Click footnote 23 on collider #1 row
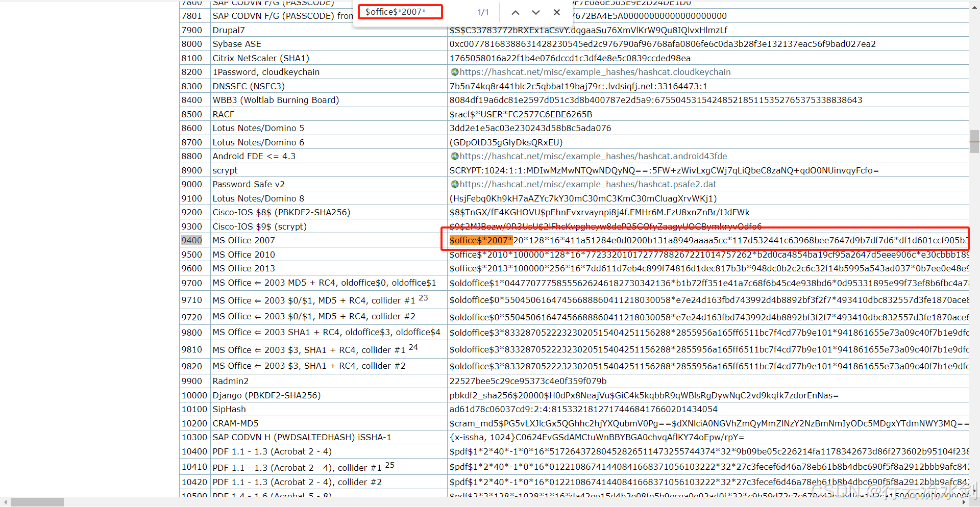The image size is (980, 507). tap(423, 298)
